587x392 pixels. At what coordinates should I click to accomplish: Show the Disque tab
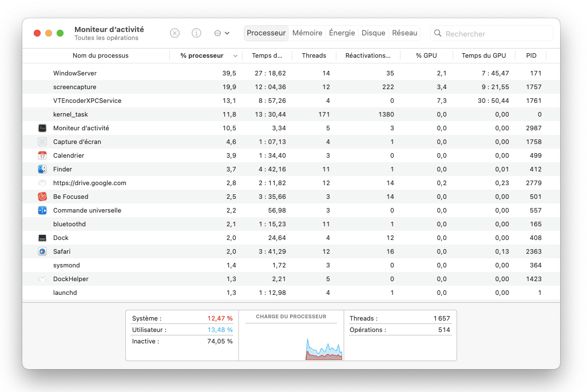coord(373,33)
